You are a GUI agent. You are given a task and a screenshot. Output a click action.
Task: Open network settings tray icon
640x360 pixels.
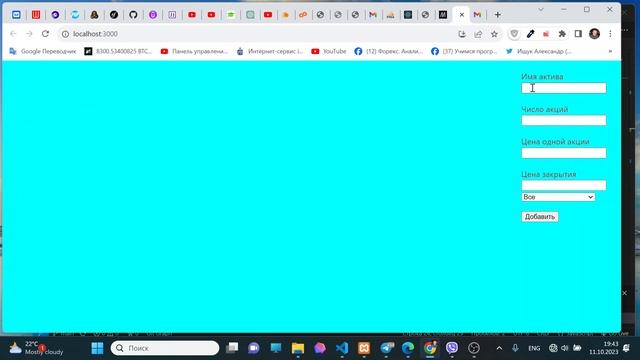(553, 348)
